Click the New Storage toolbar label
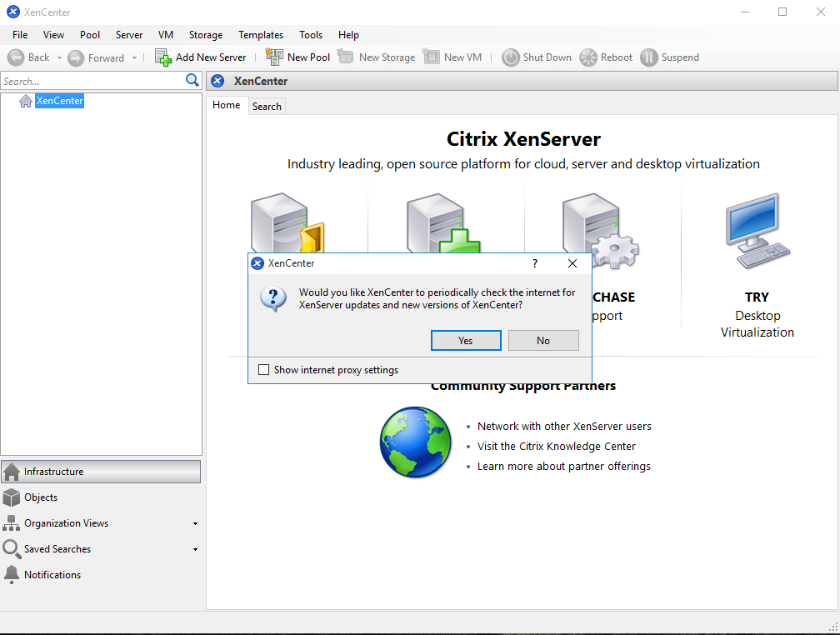This screenshot has height=635, width=840. coord(387,57)
